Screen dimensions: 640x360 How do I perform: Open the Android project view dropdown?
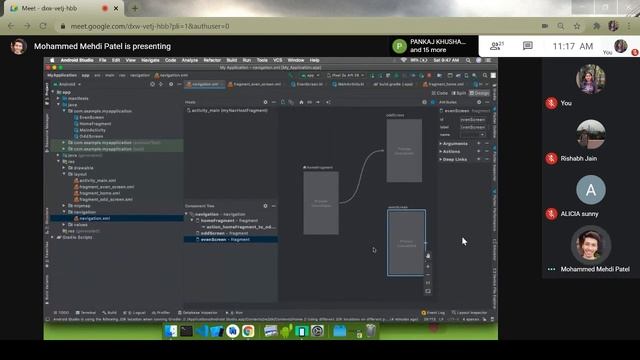click(x=68, y=84)
